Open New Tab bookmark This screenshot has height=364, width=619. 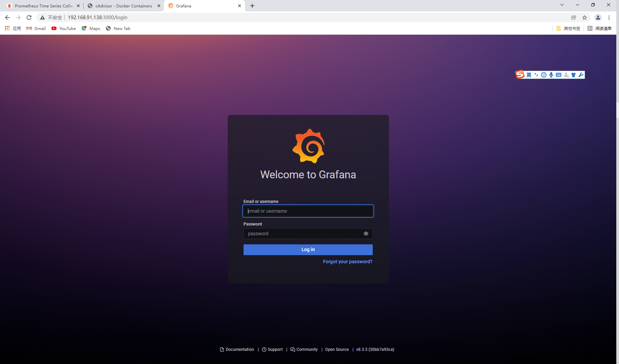coord(118,28)
